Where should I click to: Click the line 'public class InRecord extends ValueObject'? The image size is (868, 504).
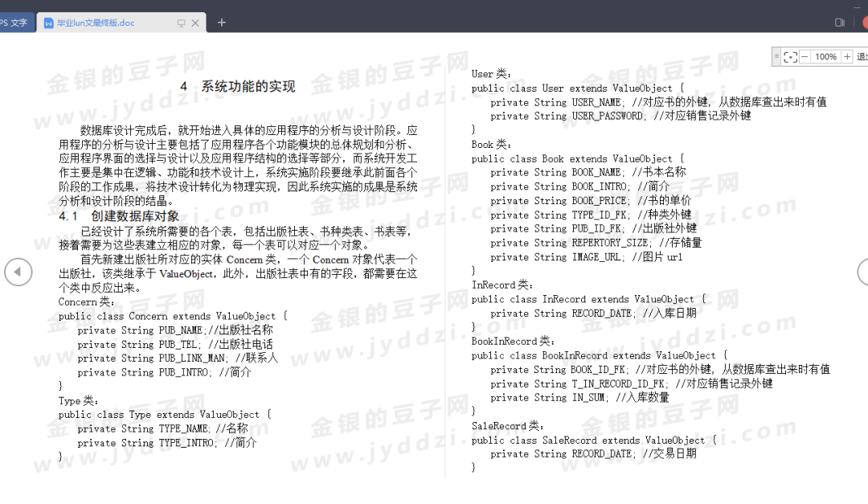(x=588, y=299)
